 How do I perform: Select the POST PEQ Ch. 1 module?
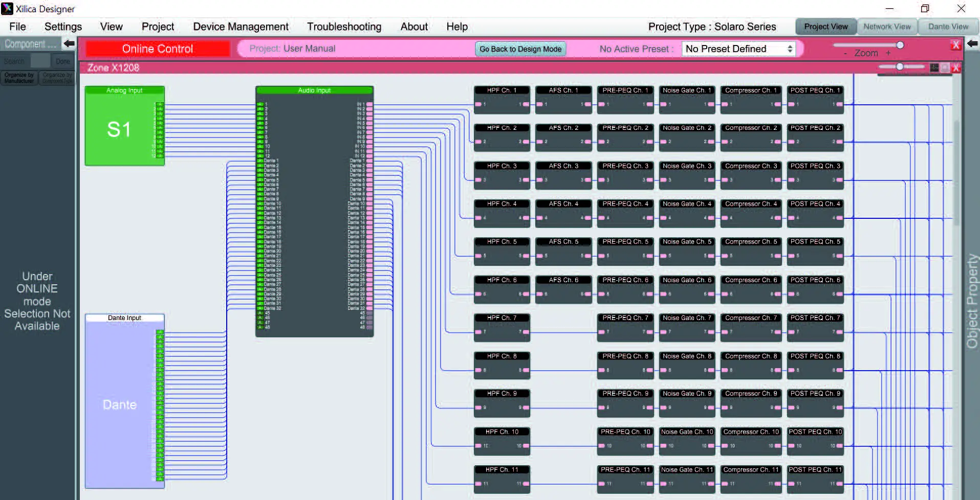click(815, 99)
